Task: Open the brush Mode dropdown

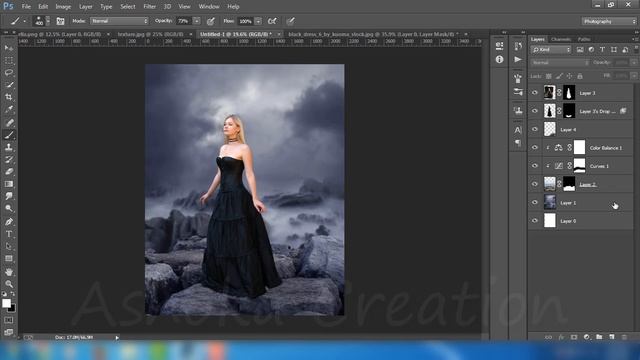Action: (x=119, y=21)
